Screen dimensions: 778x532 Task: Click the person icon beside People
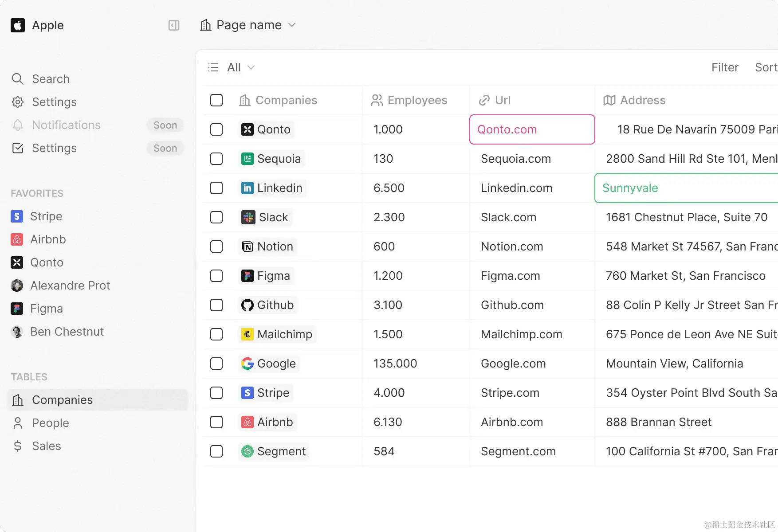tap(18, 423)
